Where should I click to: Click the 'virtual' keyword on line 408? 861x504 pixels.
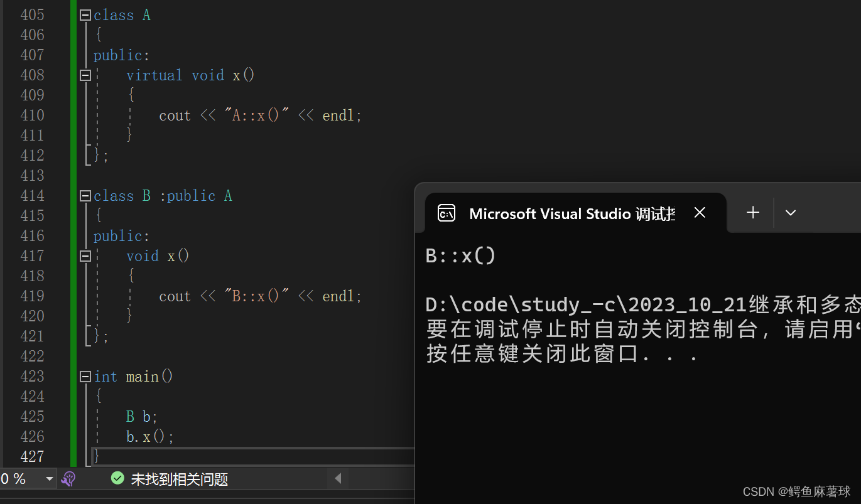pos(154,75)
